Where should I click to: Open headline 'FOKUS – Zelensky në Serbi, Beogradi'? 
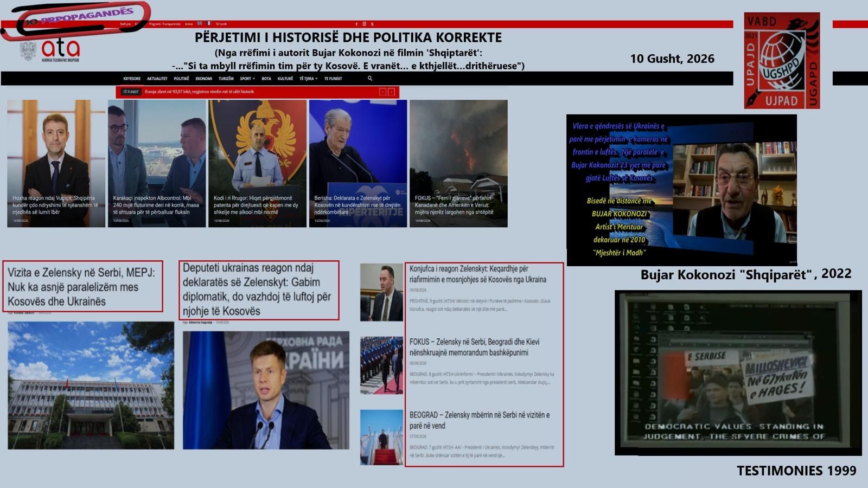point(475,347)
